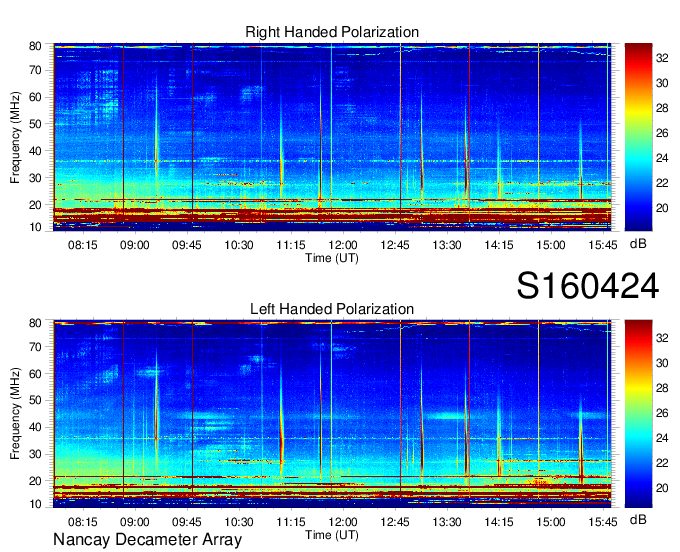680x552 pixels.
Task: Click the top plot's Time (UT) axis label
Action: click(x=332, y=258)
